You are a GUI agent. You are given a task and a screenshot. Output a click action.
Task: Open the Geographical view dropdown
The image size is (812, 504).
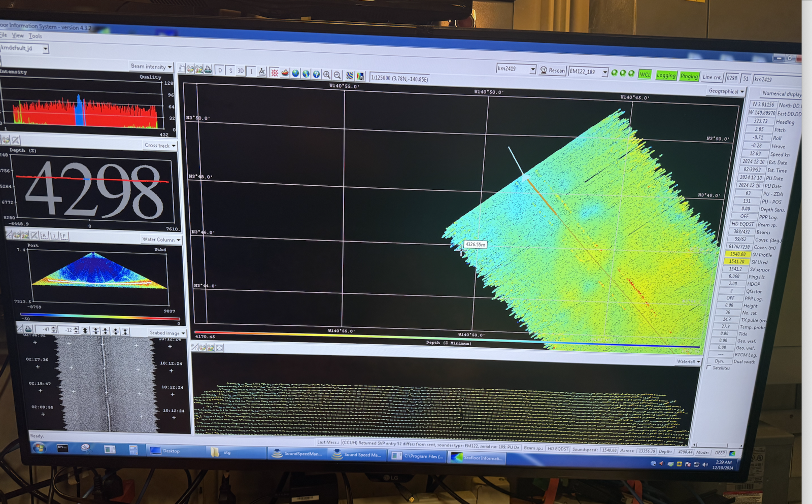(x=726, y=91)
